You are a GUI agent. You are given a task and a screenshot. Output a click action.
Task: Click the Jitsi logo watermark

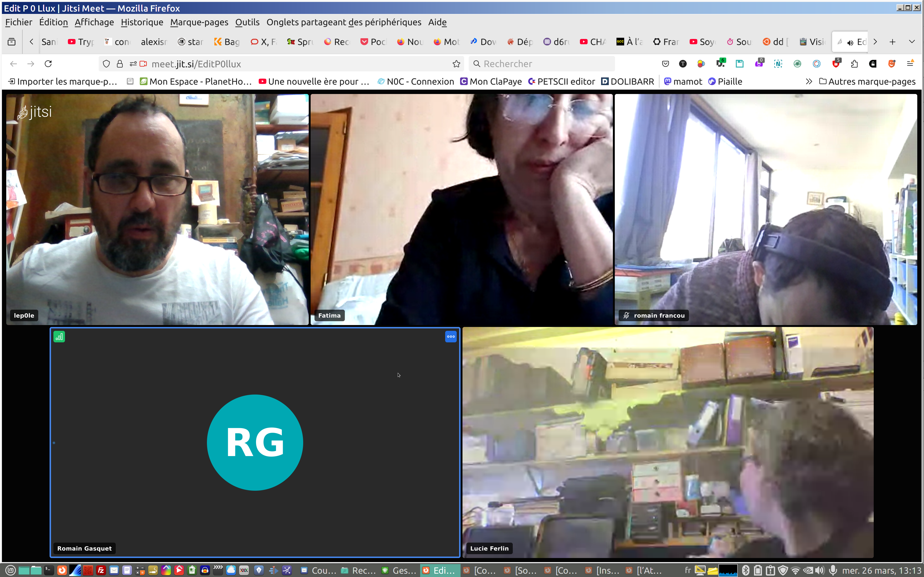[35, 112]
